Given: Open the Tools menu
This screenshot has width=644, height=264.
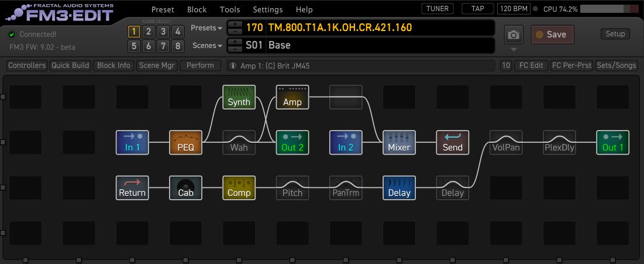Looking at the screenshot, I should [x=230, y=9].
